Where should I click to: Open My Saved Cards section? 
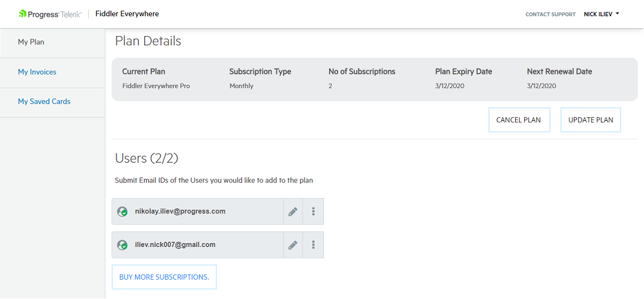click(53, 102)
